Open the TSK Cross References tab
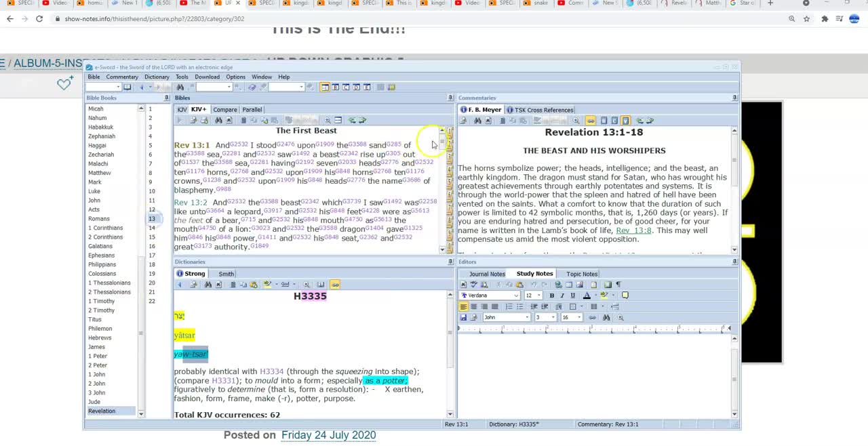Screen dimensions: 868x446 click(539, 110)
